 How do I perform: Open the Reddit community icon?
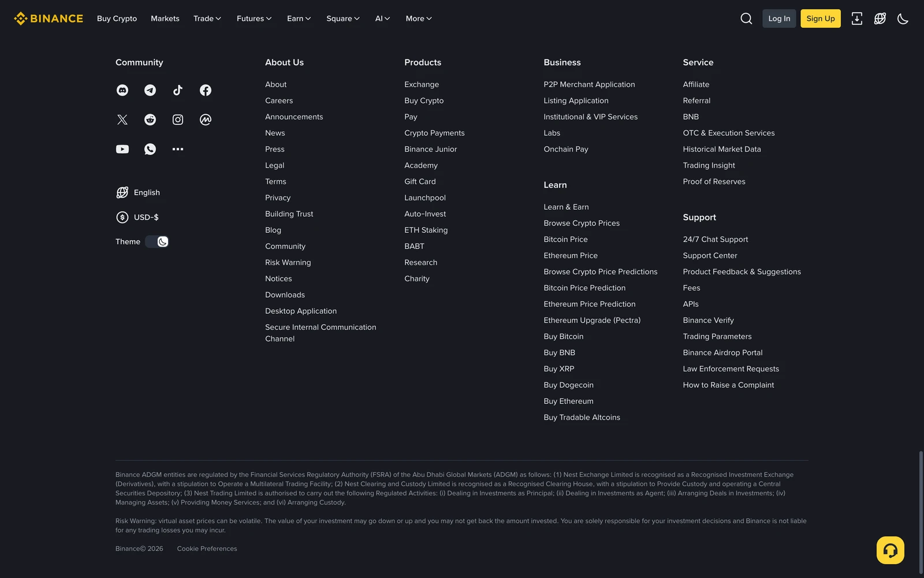(150, 120)
